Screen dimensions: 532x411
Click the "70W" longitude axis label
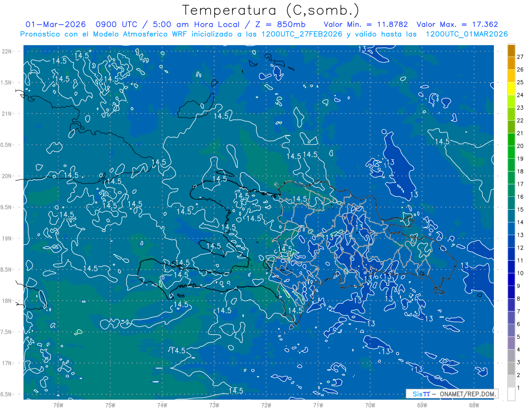[x=370, y=405]
